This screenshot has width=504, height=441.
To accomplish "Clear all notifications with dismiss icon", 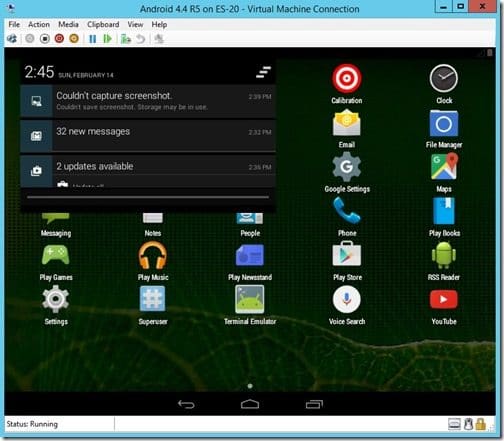I will click(x=264, y=72).
